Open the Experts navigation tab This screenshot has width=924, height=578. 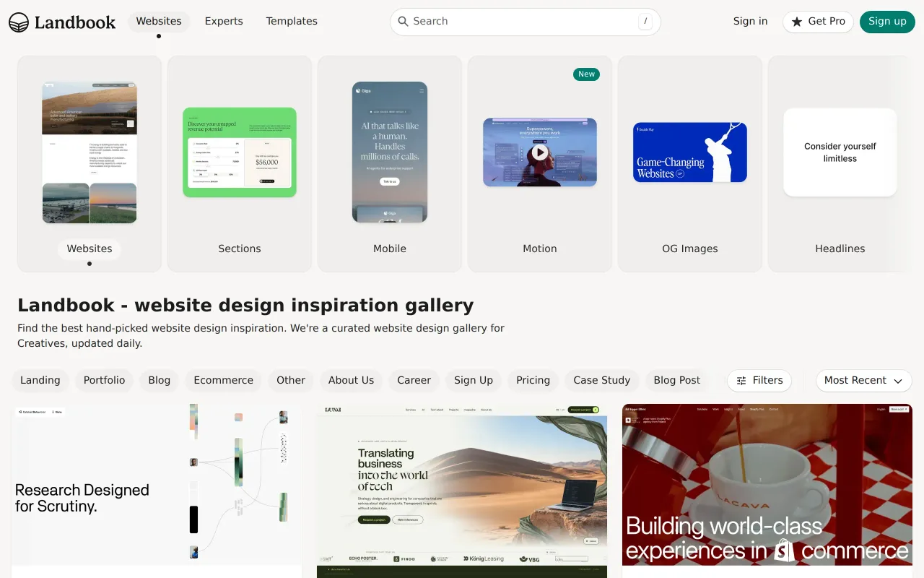[x=224, y=22]
